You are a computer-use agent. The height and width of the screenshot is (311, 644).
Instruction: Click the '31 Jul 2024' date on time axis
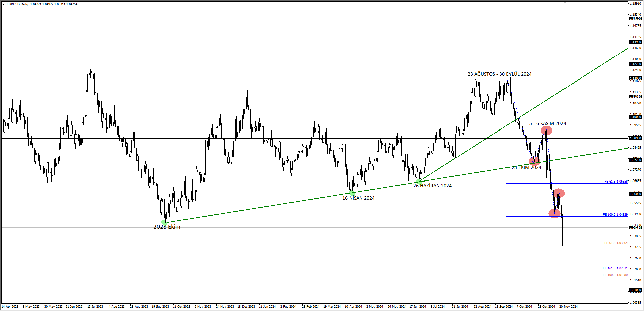(x=460, y=307)
